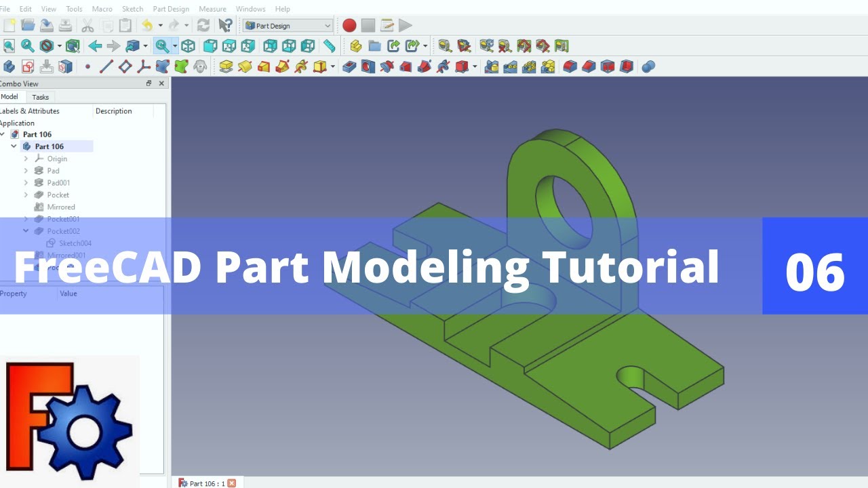Click the Pad tool icon
Screen dimensions: 868x488
tap(226, 66)
